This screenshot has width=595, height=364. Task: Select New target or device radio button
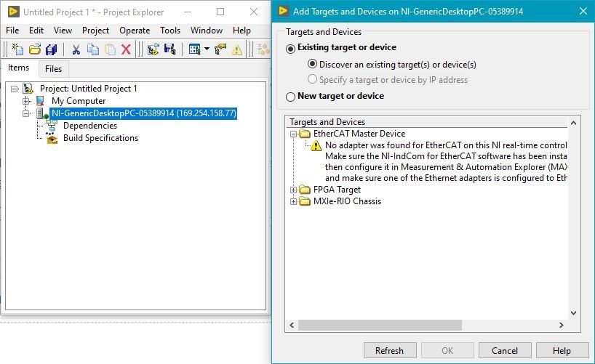(x=291, y=97)
